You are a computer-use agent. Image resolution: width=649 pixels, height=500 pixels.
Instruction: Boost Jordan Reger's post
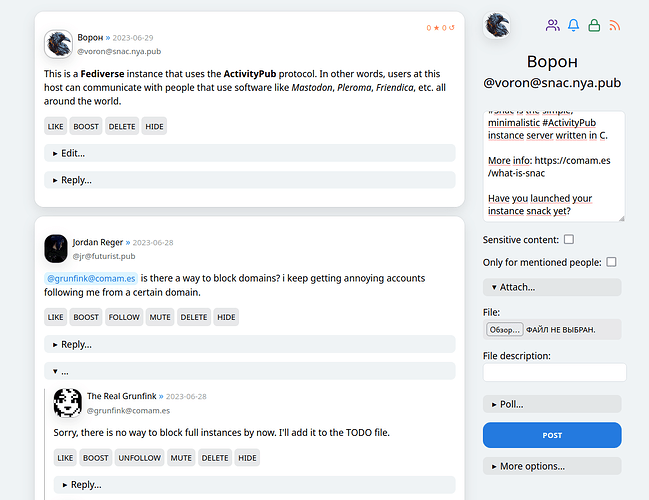[86, 317]
